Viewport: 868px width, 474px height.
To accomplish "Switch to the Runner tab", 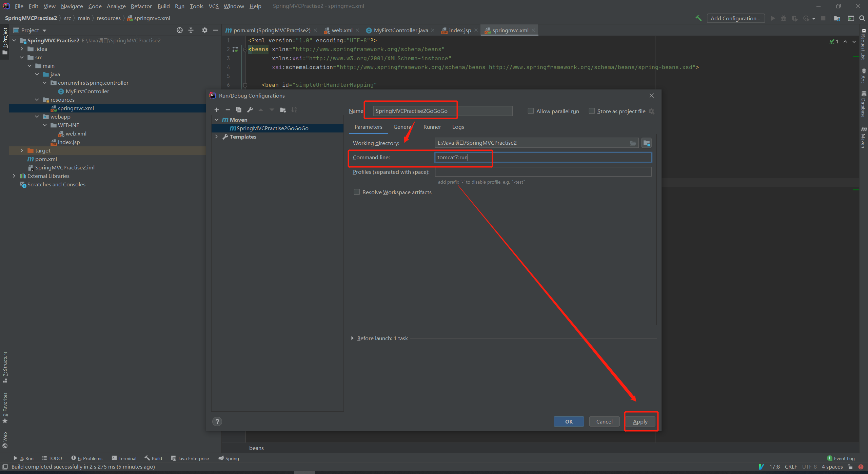I will tap(432, 127).
